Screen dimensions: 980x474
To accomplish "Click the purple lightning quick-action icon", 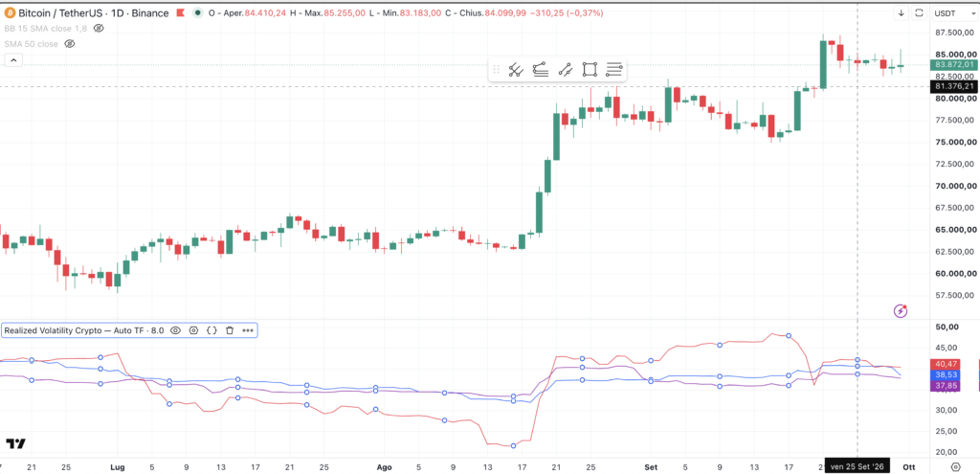I will tap(901, 310).
